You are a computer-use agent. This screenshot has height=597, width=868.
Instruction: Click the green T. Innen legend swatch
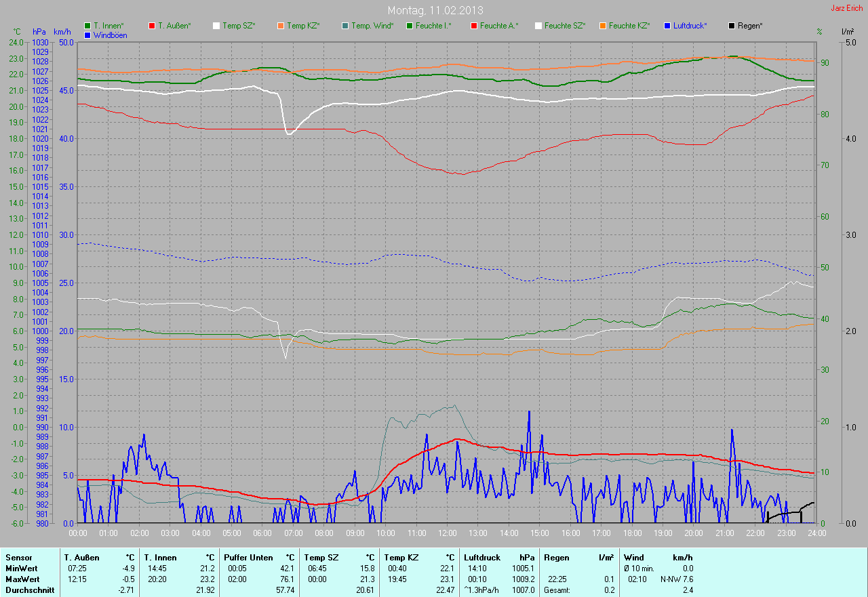pos(87,26)
